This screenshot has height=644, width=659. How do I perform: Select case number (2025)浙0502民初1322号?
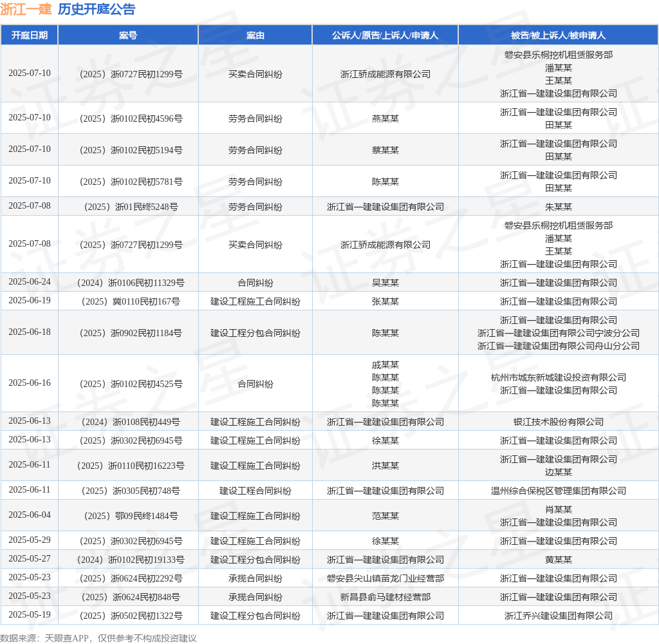[131, 616]
